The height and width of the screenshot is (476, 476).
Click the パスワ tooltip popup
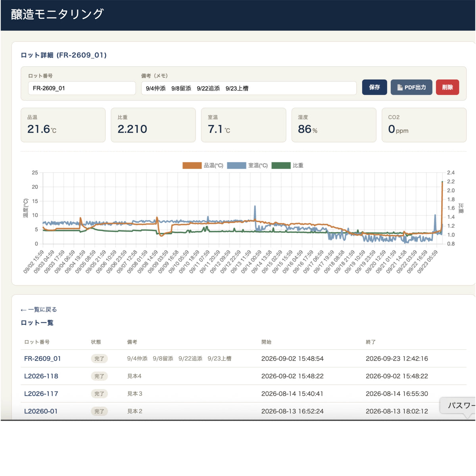(458, 406)
